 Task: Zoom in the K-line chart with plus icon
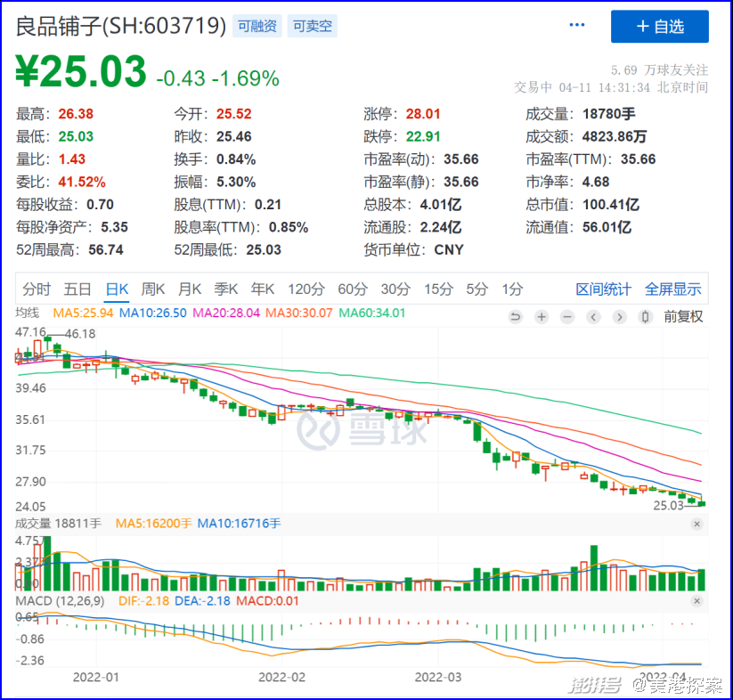point(541,317)
